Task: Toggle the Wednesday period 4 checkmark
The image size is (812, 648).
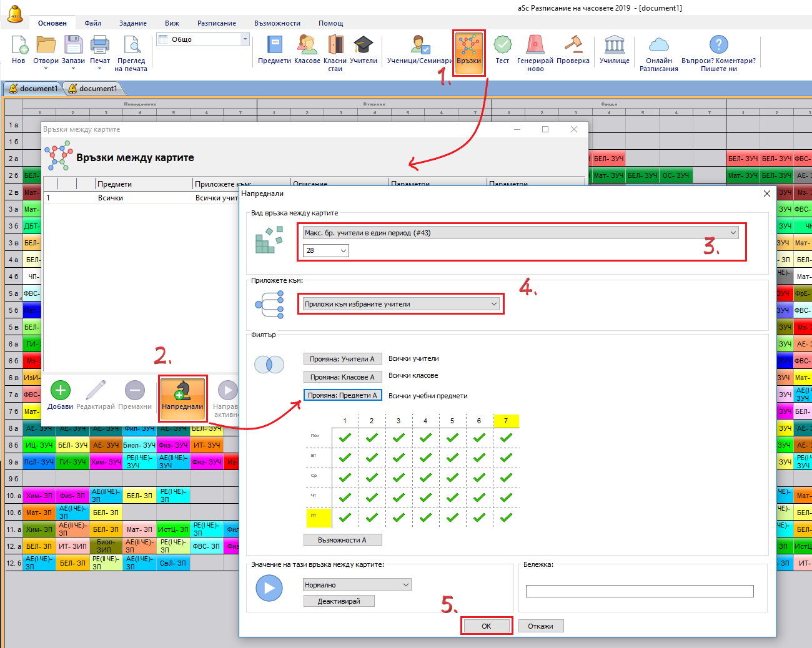Action: pos(425,478)
